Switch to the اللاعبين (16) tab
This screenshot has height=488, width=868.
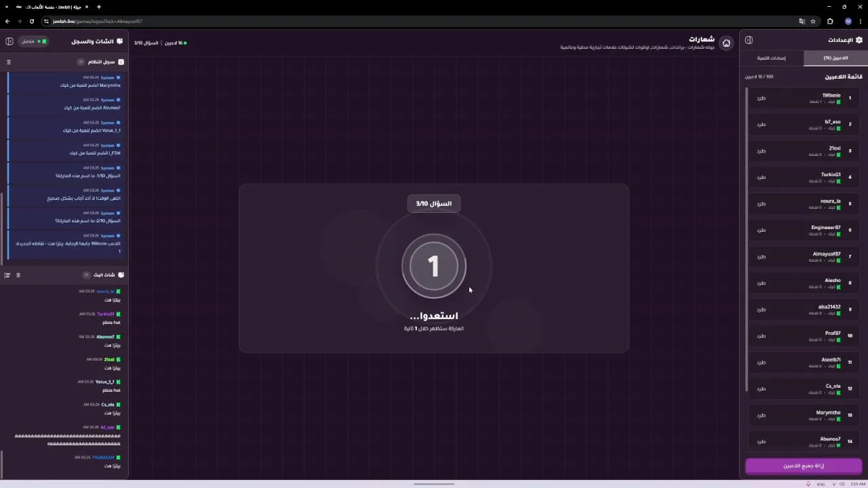pos(835,58)
